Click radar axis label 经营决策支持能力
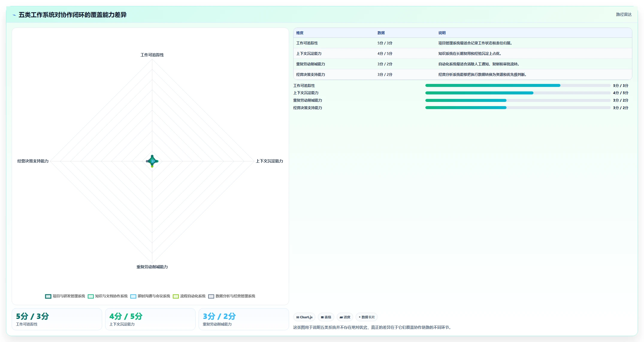This screenshot has width=644, height=342. point(33,161)
